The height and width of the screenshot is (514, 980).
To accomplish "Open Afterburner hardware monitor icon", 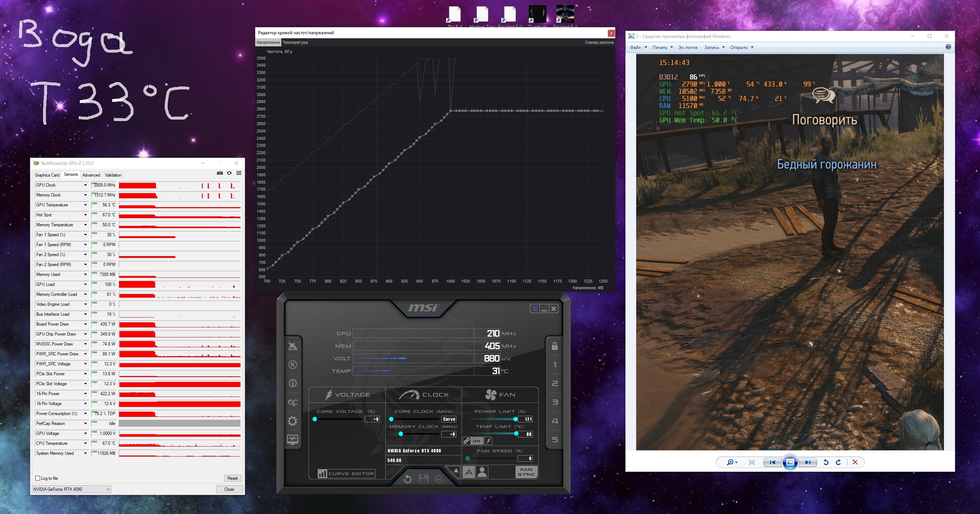I will tap(292, 440).
